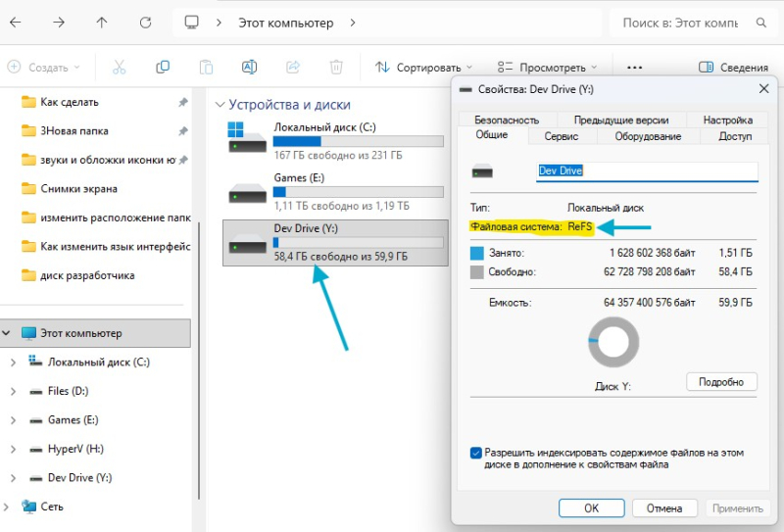The image size is (784, 532).
Task: Click the computer icon in address bar
Action: 191,22
